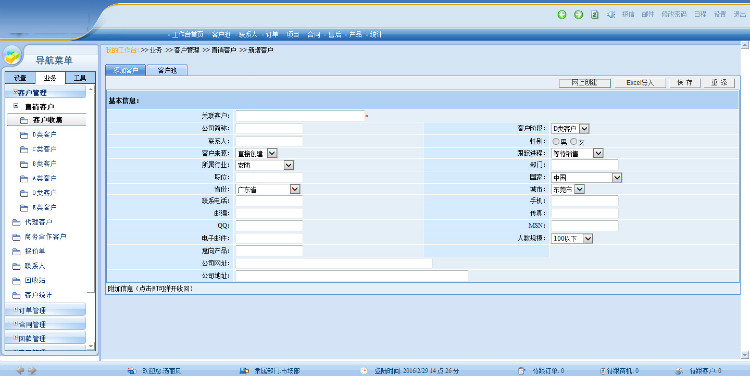Image resolution: width=750 pixels, height=376 pixels.
Task: Switch to the 业务 sidebar tab
Action: pos(50,78)
